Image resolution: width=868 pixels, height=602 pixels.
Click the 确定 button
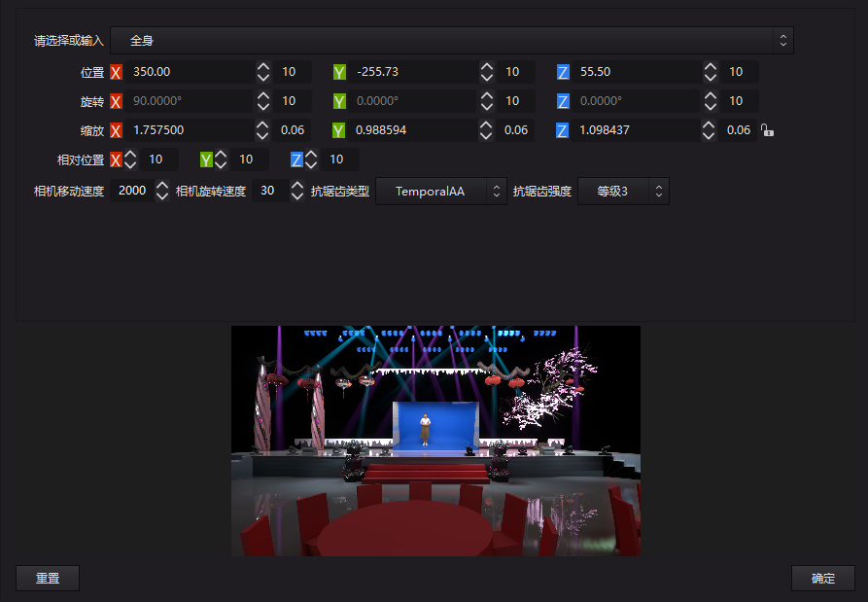[x=823, y=579]
